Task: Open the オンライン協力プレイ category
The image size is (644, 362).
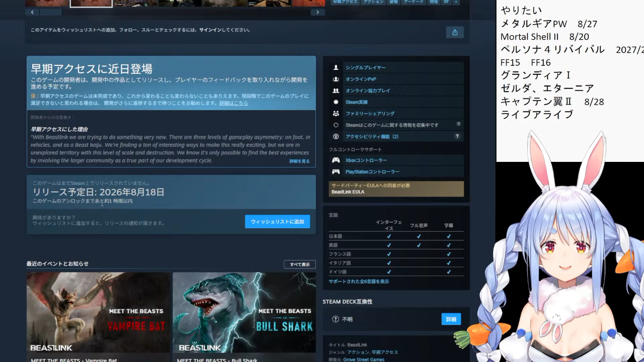Action: 368,90
